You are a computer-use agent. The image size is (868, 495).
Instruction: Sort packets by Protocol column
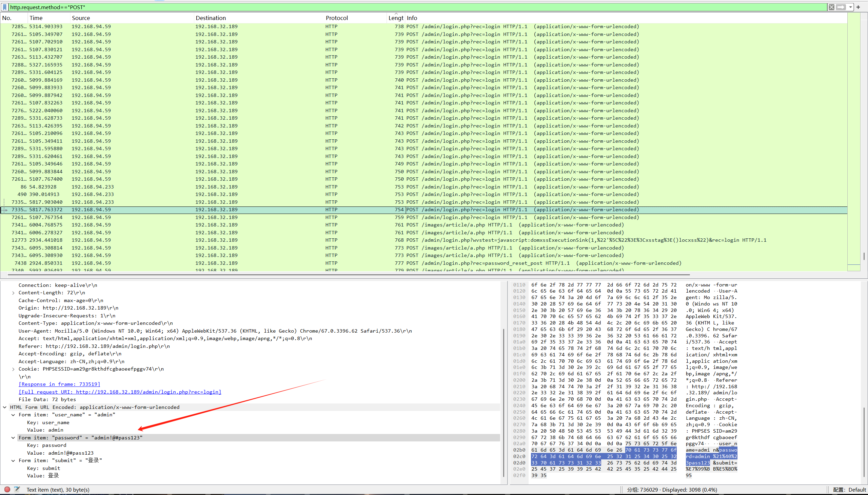pyautogui.click(x=337, y=18)
